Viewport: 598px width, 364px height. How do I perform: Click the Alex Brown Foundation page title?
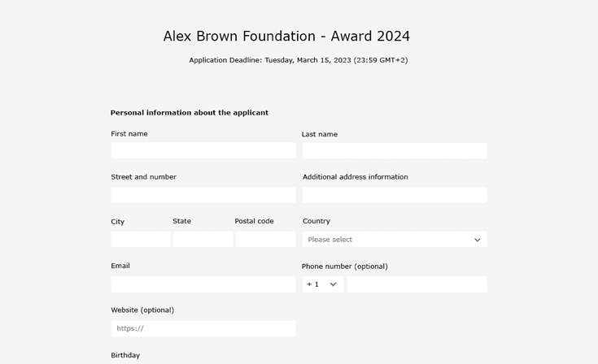click(x=286, y=37)
